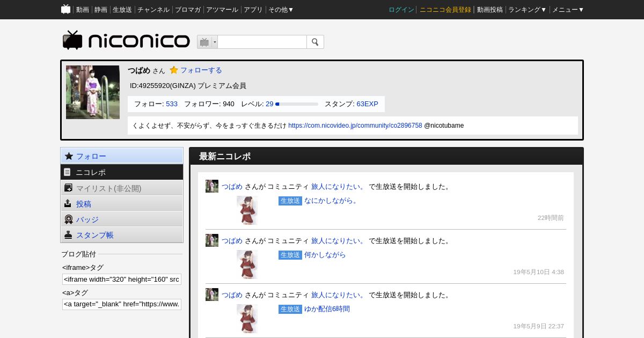Click the level number 29
644x338 pixels.
point(269,104)
